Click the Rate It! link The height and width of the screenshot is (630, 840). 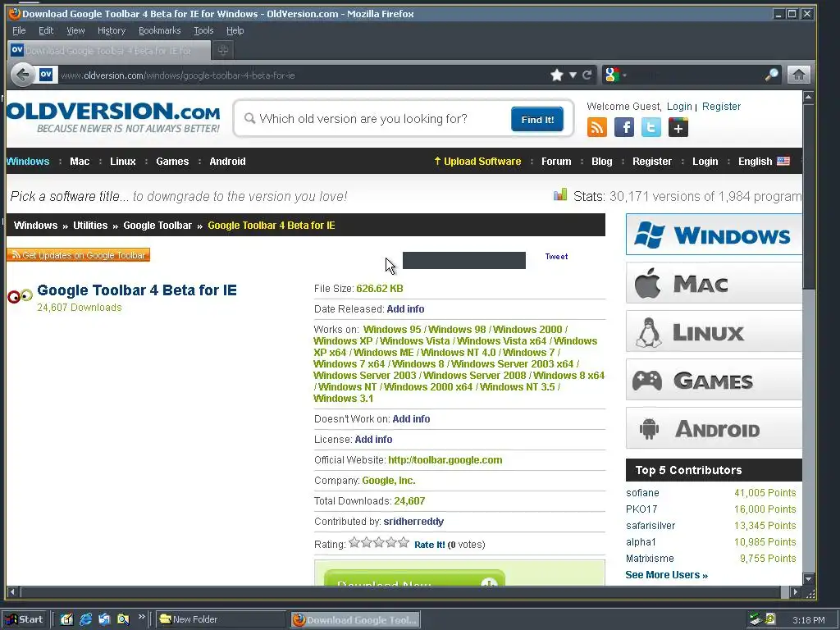pos(430,545)
